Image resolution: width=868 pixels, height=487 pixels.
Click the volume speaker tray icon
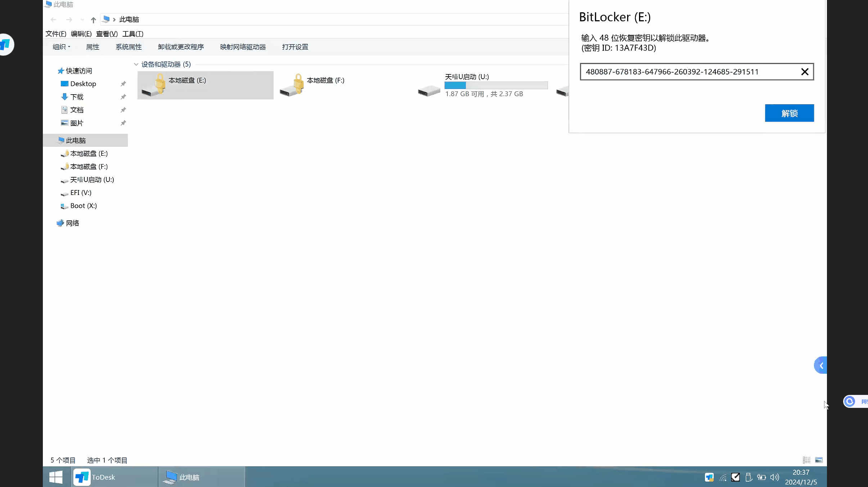tap(774, 477)
